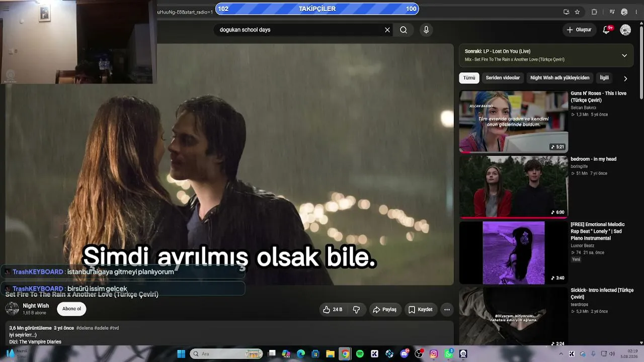Save the video with Kaydet
Image resolution: width=644 pixels, height=362 pixels.
tap(420, 310)
